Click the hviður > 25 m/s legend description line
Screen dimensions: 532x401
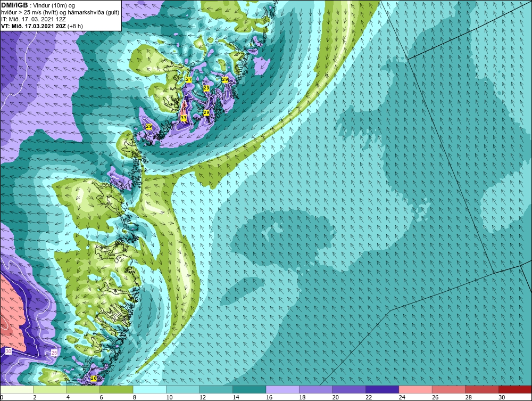61,13
